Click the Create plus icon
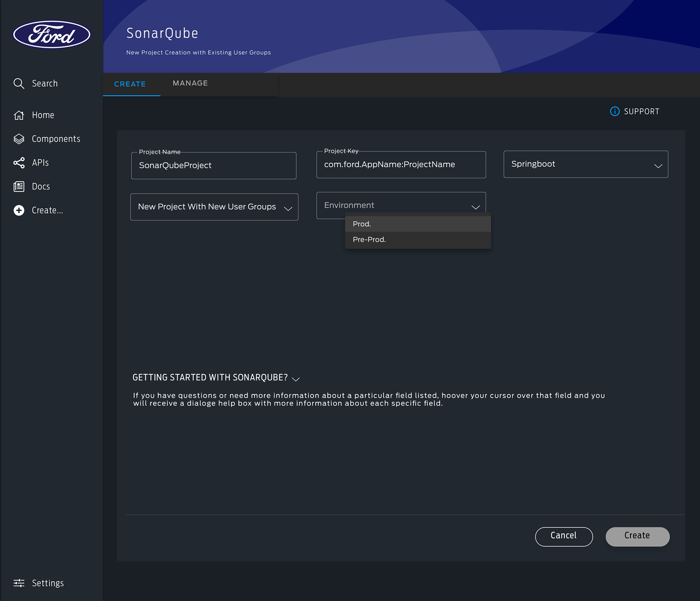The height and width of the screenshot is (601, 700). coord(19,210)
